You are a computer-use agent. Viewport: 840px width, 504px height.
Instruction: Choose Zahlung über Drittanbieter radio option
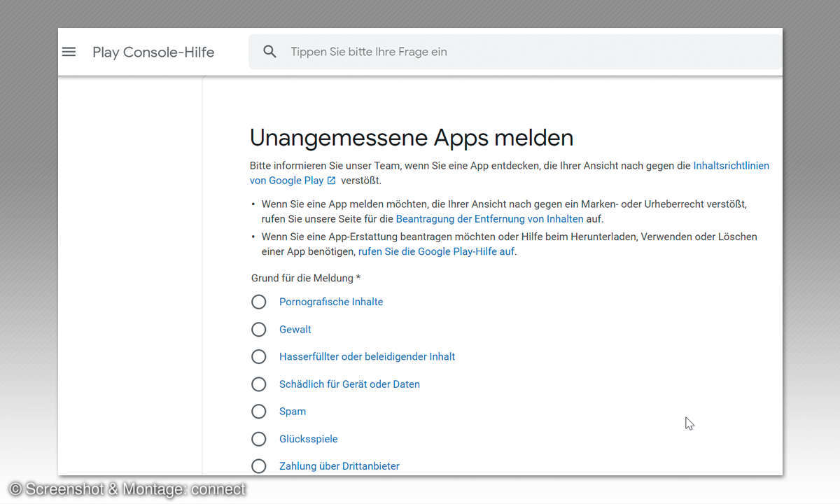(x=259, y=466)
